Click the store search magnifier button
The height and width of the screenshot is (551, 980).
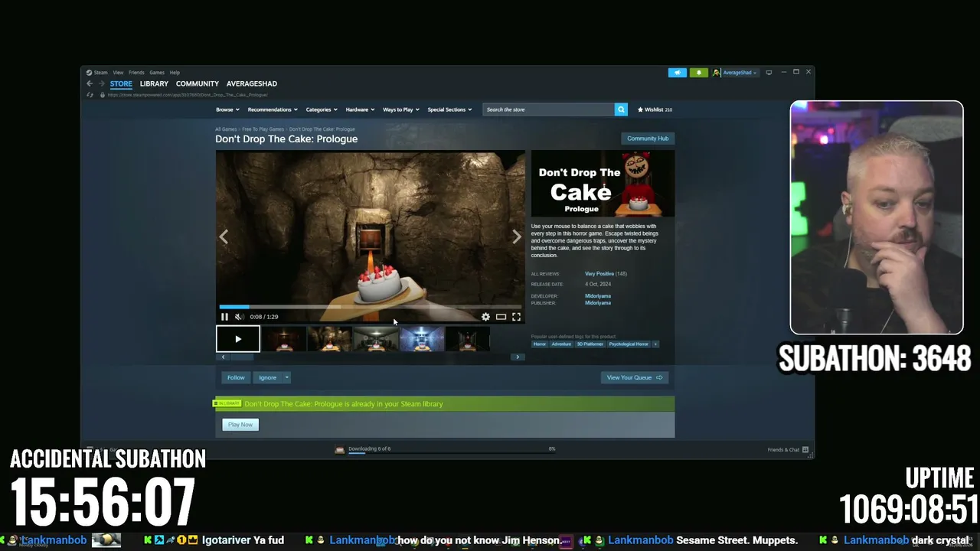coord(621,109)
